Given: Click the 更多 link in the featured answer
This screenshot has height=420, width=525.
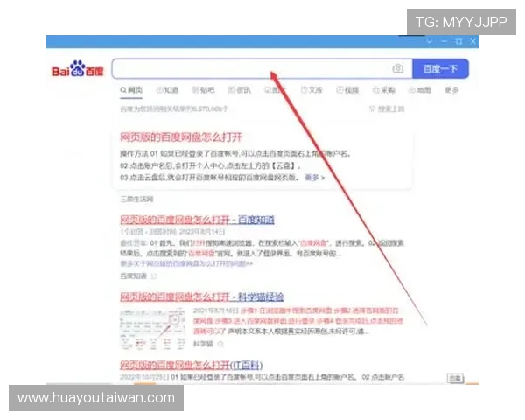Looking at the screenshot, I should [x=314, y=178].
